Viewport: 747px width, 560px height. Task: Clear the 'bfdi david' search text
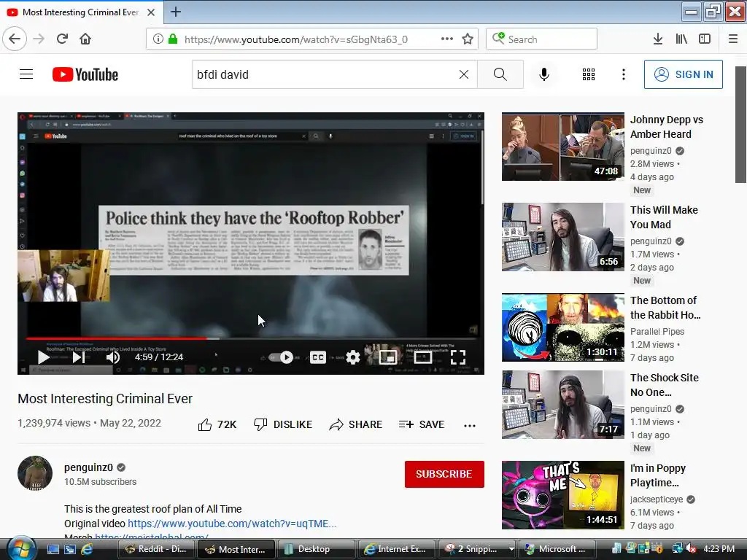pos(463,74)
